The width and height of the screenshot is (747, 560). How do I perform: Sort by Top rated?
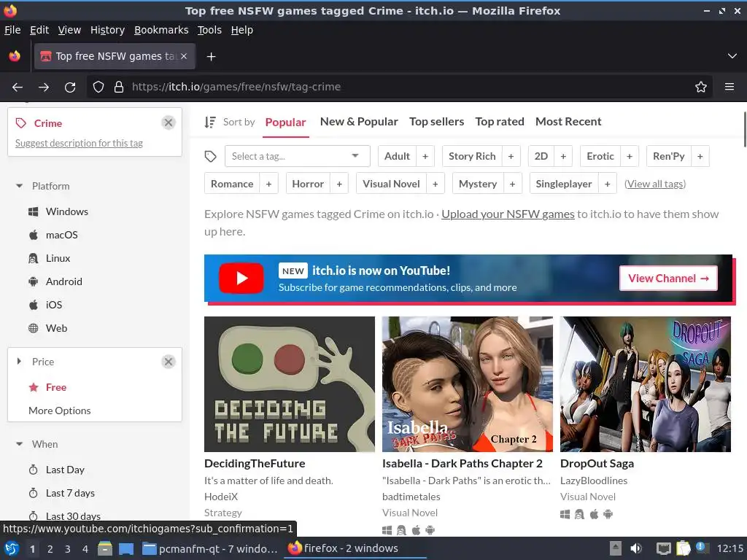[x=500, y=122]
